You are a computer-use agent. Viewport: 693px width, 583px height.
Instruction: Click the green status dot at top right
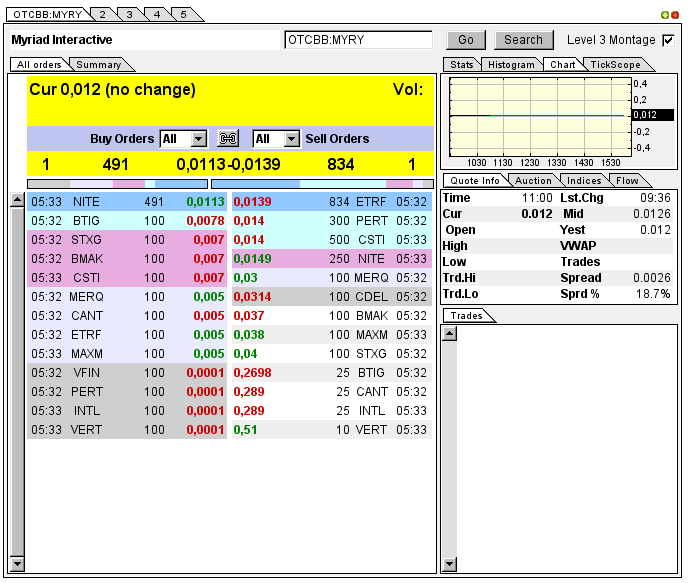pyautogui.click(x=665, y=15)
